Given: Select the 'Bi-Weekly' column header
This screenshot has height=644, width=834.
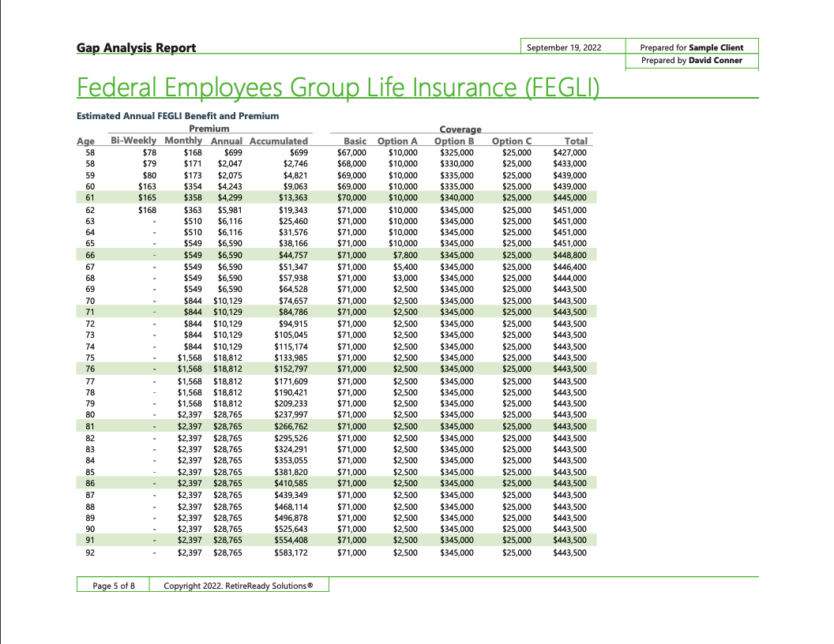Looking at the screenshot, I should [x=133, y=140].
